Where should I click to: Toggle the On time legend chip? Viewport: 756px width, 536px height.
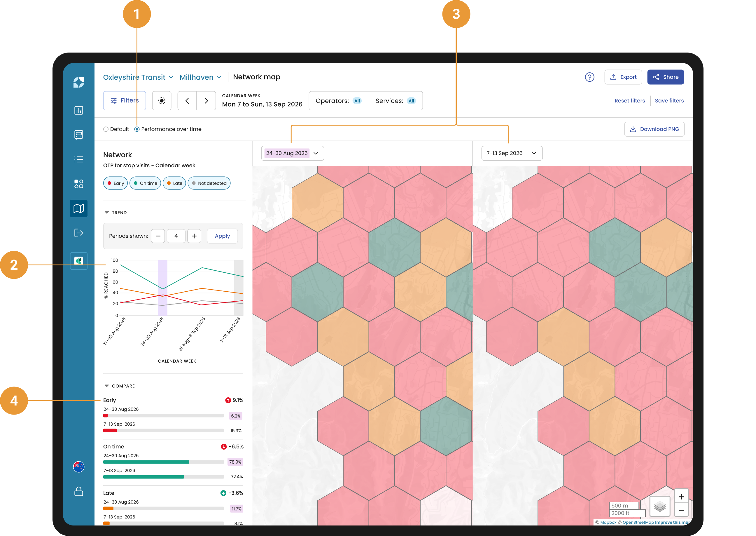pyautogui.click(x=145, y=183)
